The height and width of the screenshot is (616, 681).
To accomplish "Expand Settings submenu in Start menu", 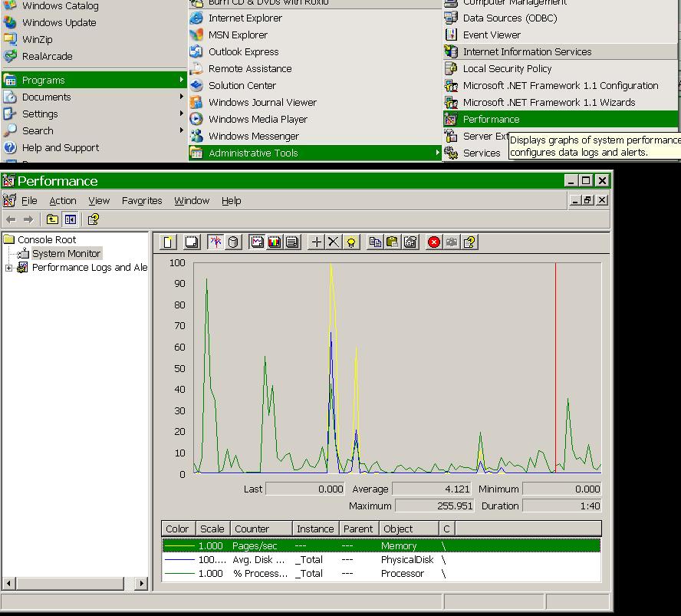I will click(x=94, y=114).
